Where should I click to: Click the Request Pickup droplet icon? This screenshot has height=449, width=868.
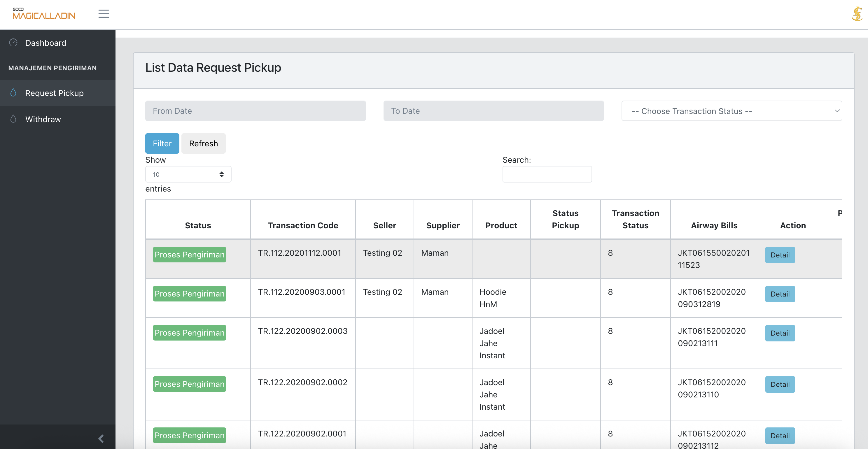[13, 93]
